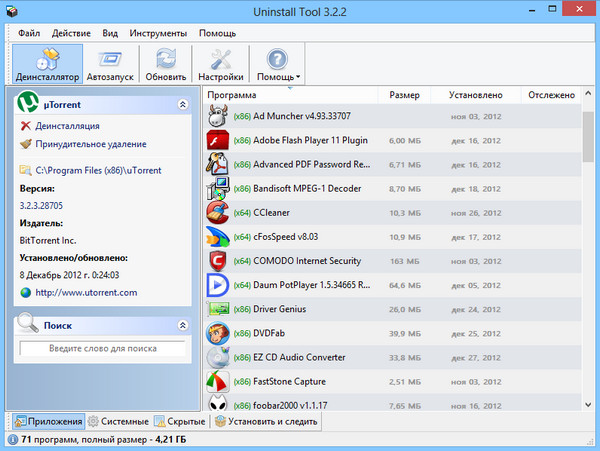This screenshot has height=451, width=600.
Task: Click the CCleaner icon
Action: click(x=218, y=212)
